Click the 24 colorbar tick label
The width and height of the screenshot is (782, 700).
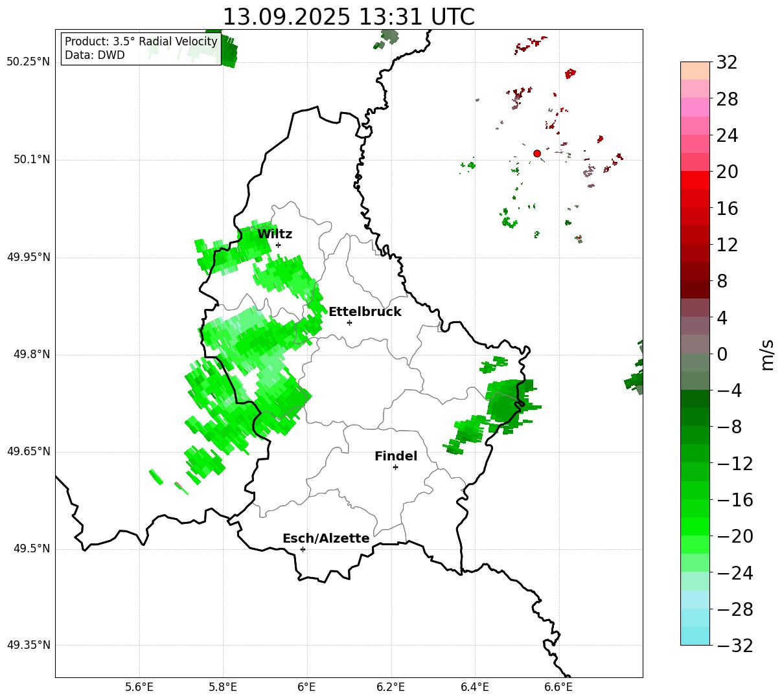point(727,136)
